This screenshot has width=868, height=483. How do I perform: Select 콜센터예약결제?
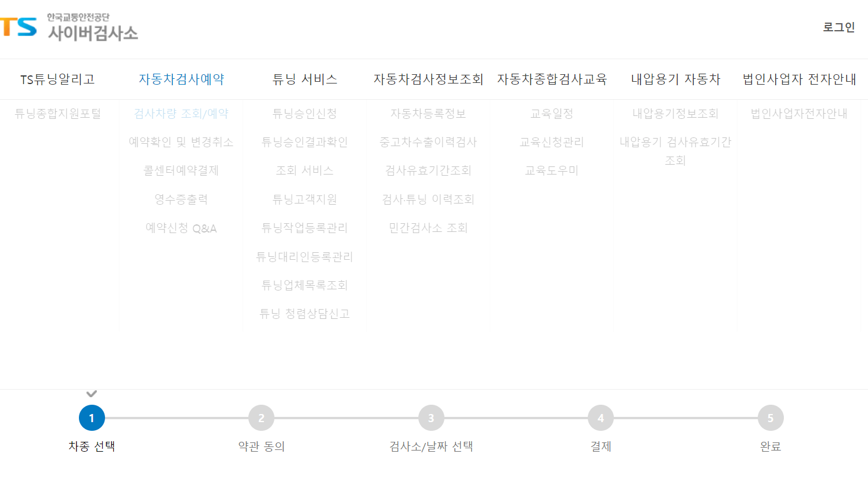[x=182, y=170]
